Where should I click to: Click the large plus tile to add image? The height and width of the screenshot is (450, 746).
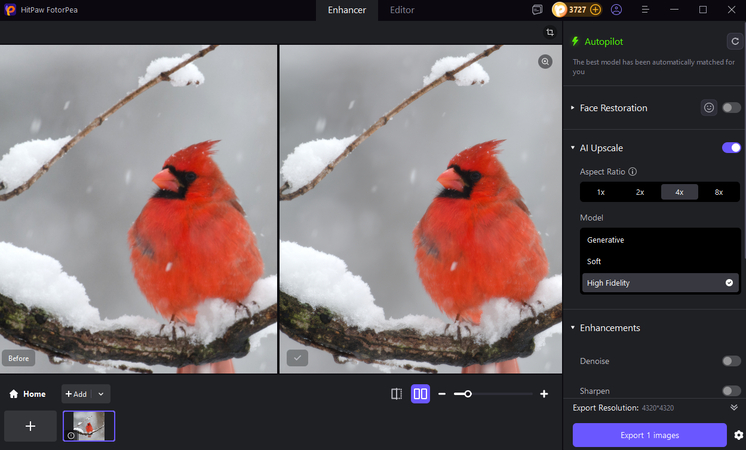tap(30, 426)
